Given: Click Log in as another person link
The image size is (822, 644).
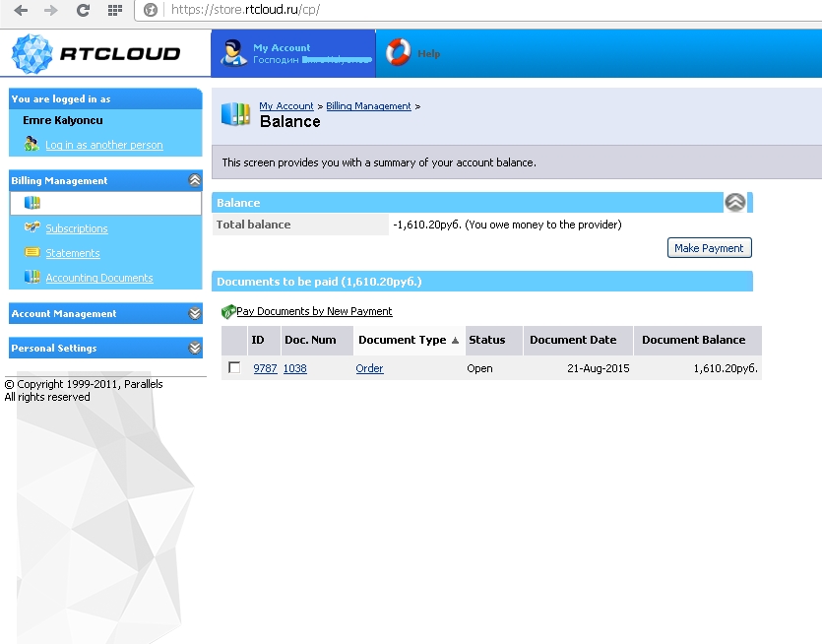Looking at the screenshot, I should pos(103,145).
